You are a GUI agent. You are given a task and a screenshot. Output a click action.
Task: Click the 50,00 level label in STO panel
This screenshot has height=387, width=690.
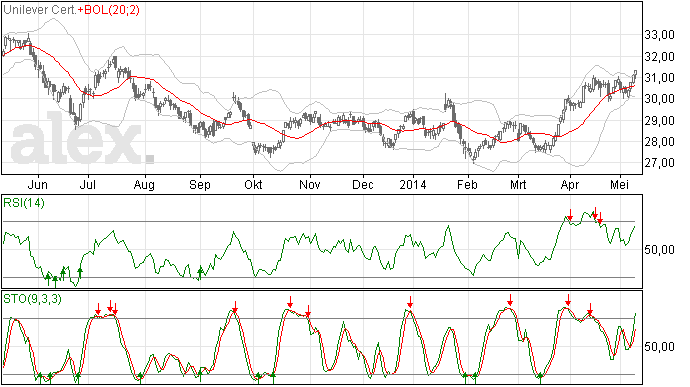point(659,346)
